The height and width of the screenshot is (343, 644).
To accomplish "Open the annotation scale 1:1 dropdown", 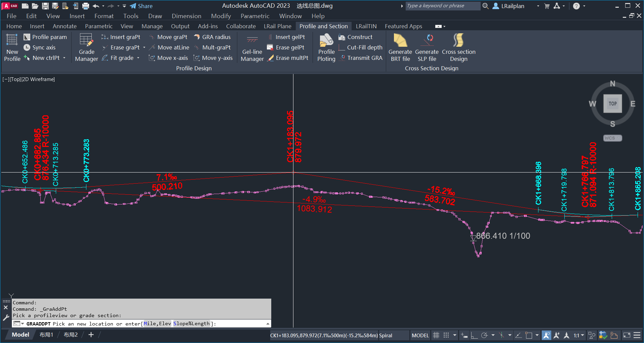I will pos(579,335).
